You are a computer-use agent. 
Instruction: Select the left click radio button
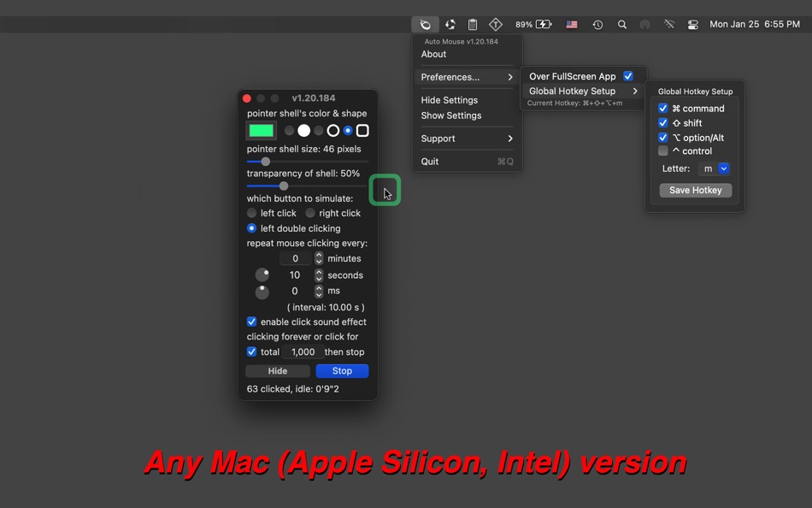[251, 213]
